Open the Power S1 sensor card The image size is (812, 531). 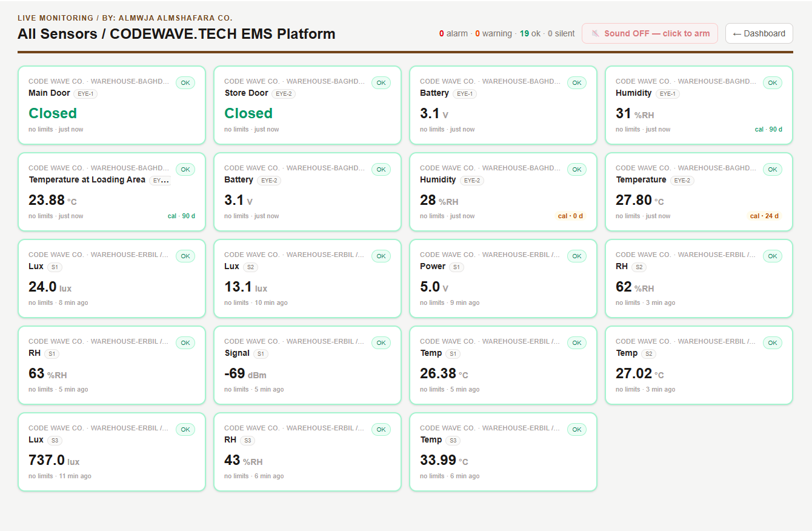pos(503,278)
